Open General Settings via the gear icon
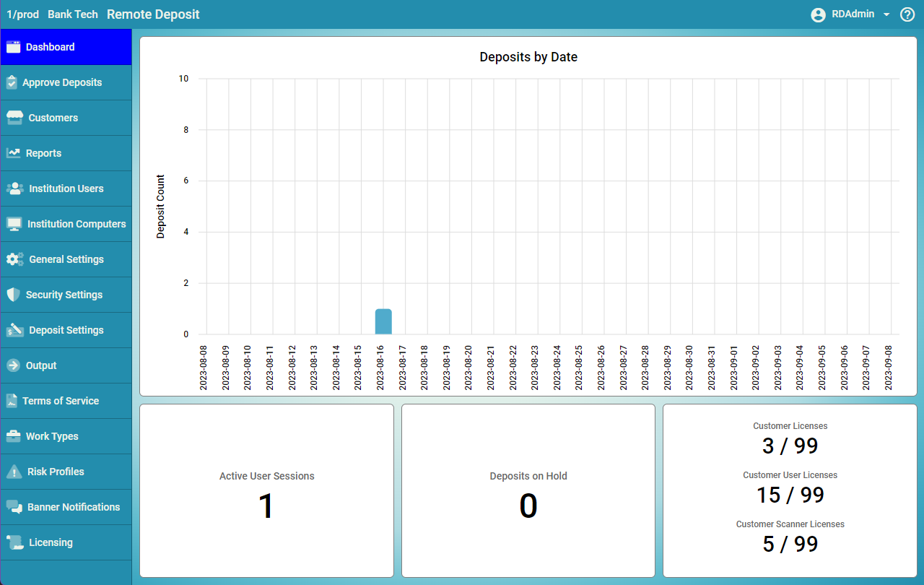Image resolution: width=924 pixels, height=585 pixels. pyautogui.click(x=15, y=259)
